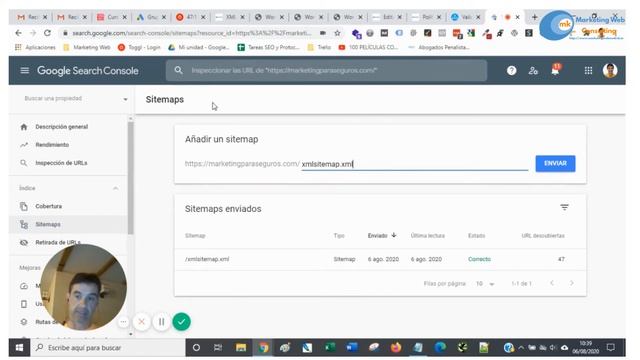Open Tareas SEO y Protoc bookmark
Screen dimensions: 640x360
(269, 47)
